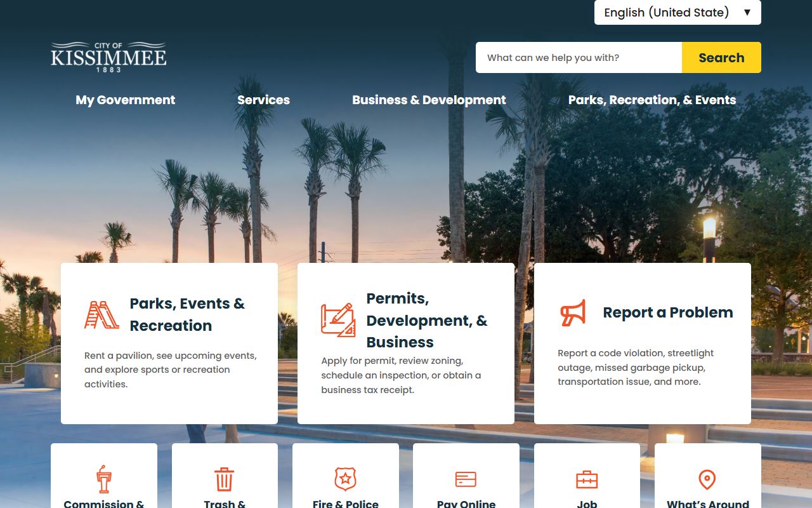
Task: Click the Permits, Development, & Business heading
Action: (427, 320)
